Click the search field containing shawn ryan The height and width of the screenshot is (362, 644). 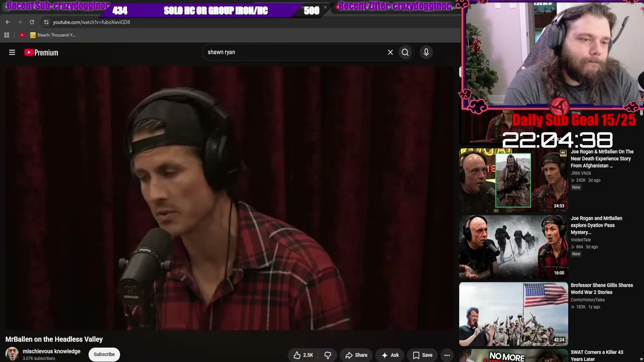tap(294, 52)
